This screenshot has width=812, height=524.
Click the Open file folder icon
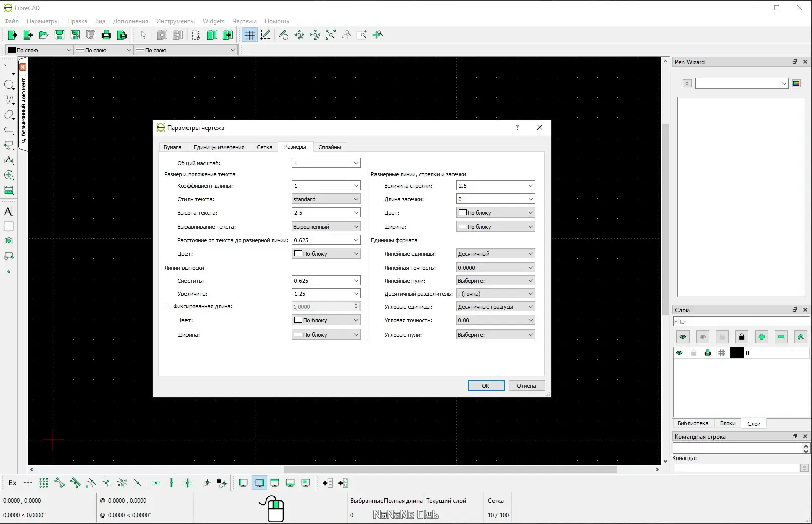(44, 35)
